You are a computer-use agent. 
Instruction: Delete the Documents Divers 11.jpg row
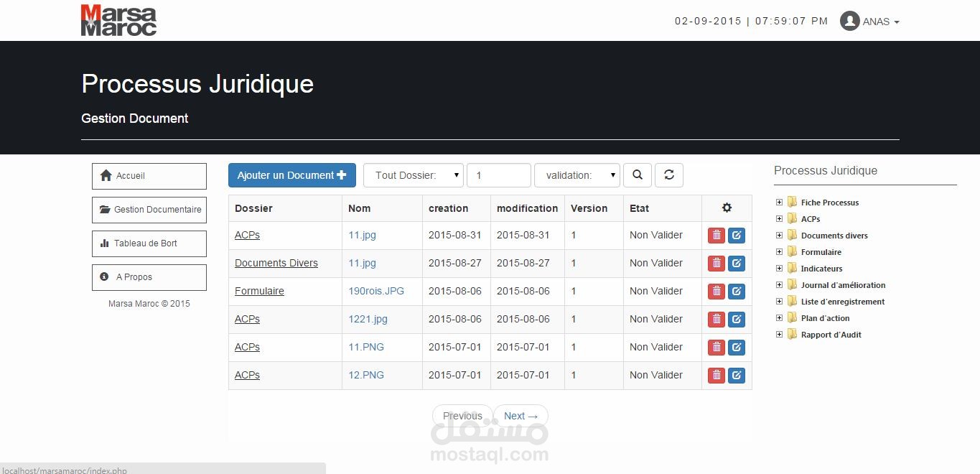pos(717,264)
